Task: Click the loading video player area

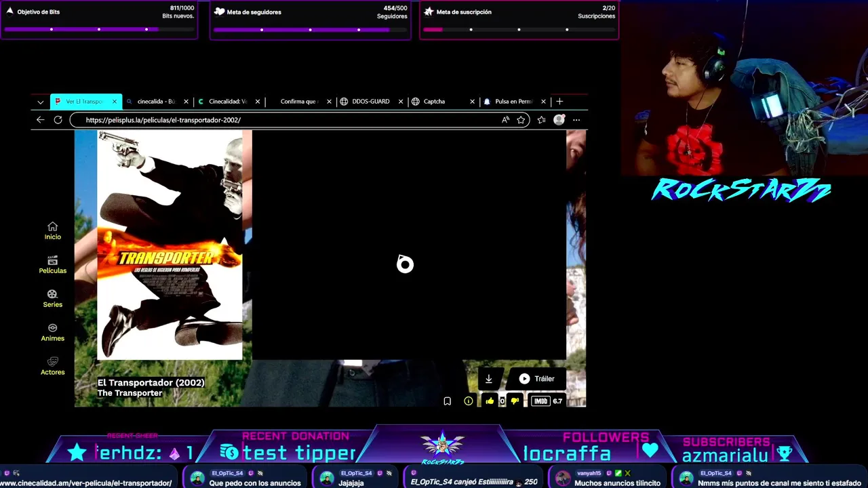Action: tap(409, 245)
